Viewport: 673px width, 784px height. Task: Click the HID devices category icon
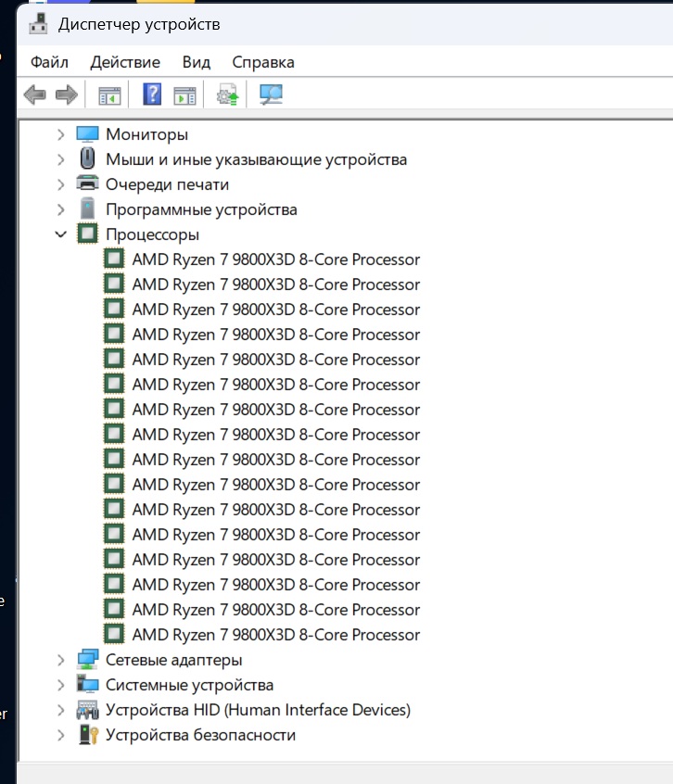[87, 710]
